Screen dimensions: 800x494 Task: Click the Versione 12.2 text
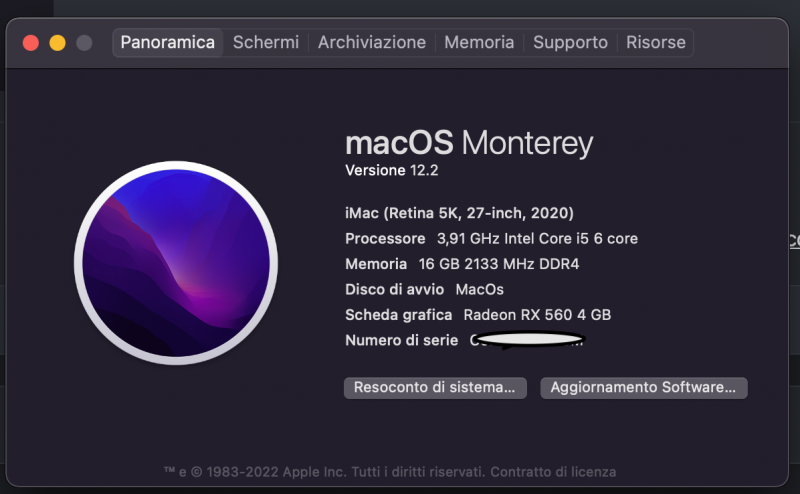[x=392, y=170]
